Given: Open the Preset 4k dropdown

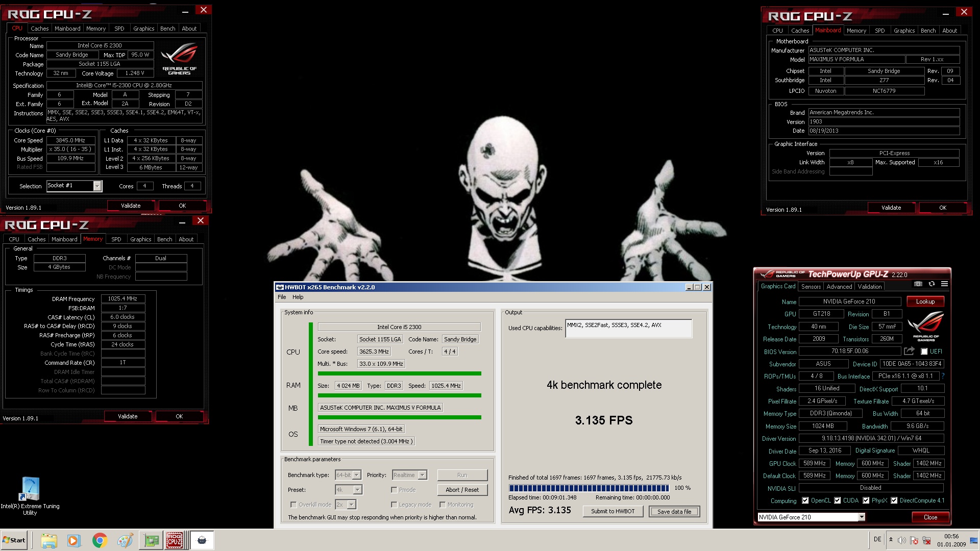Looking at the screenshot, I should click(357, 490).
